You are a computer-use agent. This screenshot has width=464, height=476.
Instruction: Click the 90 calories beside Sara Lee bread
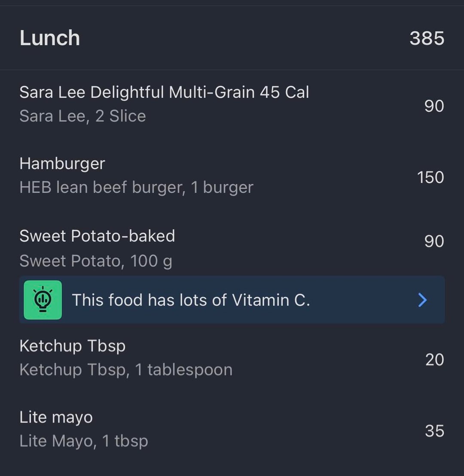coord(434,106)
